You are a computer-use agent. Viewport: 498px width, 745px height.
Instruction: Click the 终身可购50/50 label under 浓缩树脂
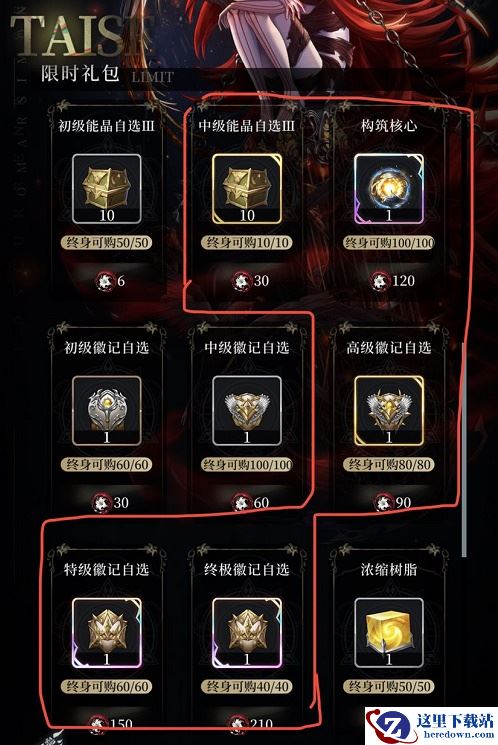pyautogui.click(x=389, y=687)
